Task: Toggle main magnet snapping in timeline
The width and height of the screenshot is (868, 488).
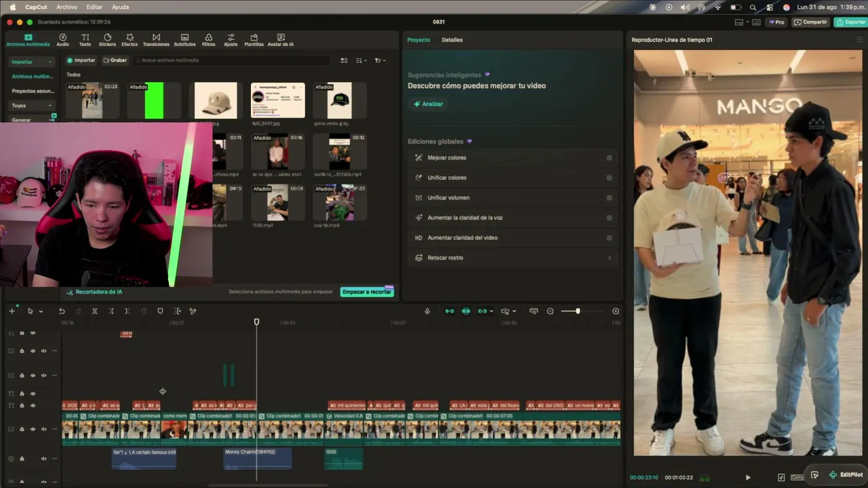Action: (450, 311)
